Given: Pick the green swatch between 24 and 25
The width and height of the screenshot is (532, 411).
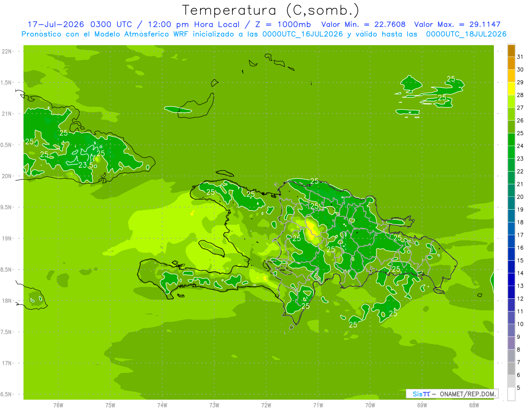Looking at the screenshot, I should [x=511, y=140].
